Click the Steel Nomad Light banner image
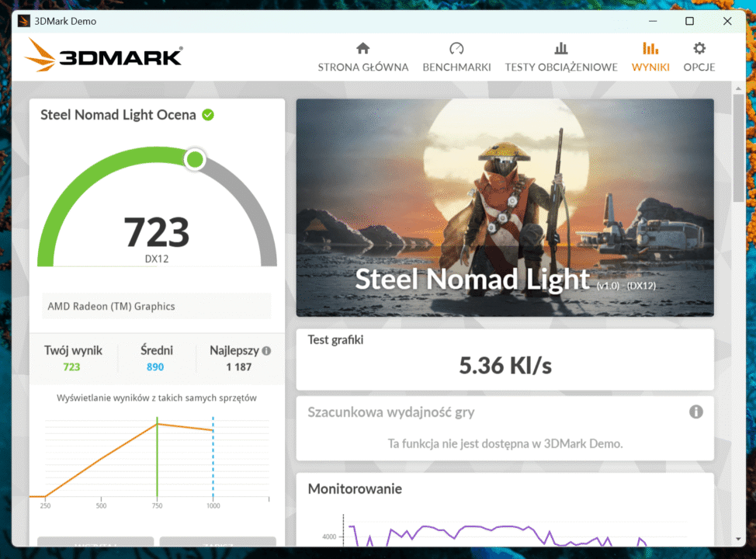 505,206
